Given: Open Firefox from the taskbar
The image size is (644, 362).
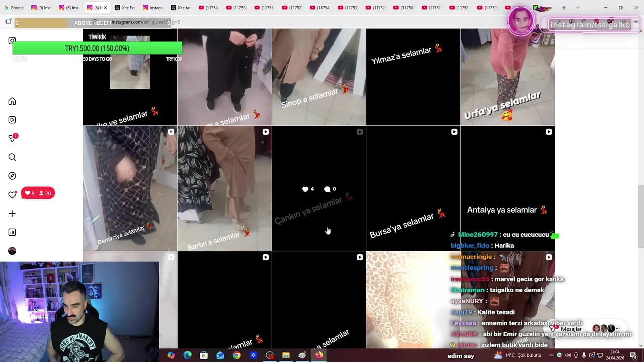Looking at the screenshot, I should point(319,355).
